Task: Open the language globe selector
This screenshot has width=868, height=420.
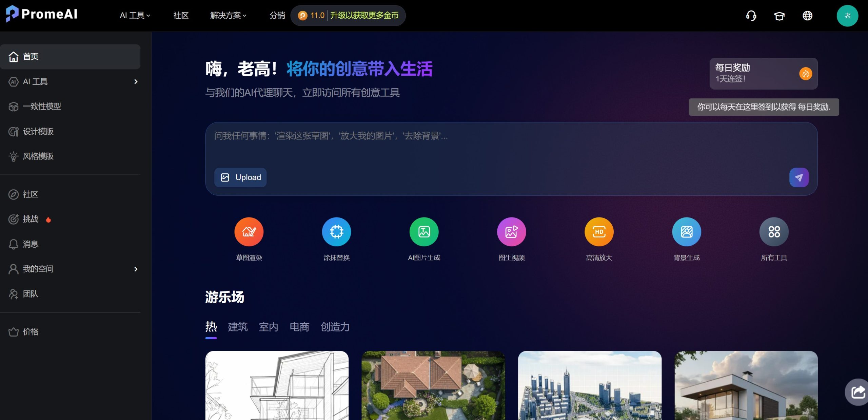Action: [x=807, y=15]
